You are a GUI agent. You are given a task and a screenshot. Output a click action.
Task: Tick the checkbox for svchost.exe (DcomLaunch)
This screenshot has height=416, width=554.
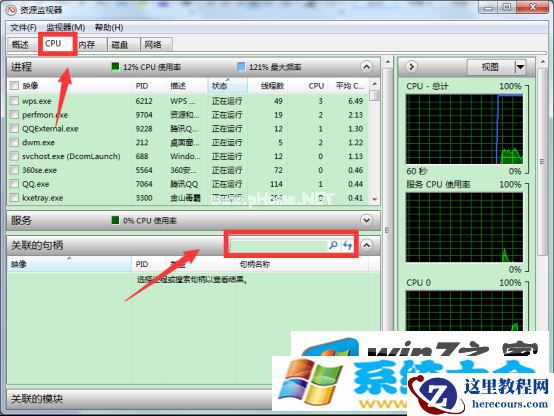click(x=14, y=156)
